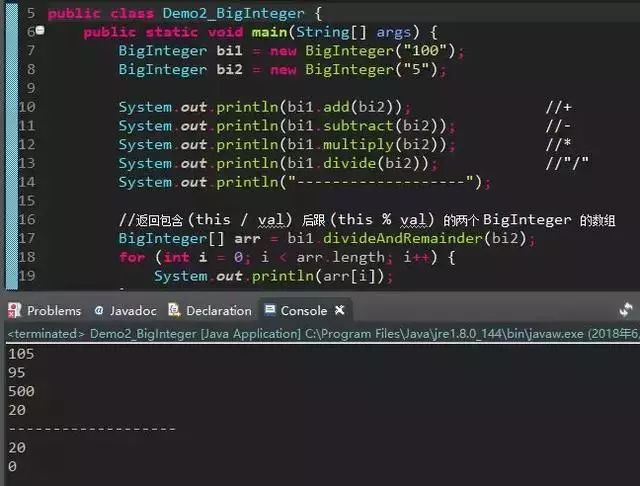Click the console output value 105
Viewport: 640px width, 486px height.
pos(22,353)
